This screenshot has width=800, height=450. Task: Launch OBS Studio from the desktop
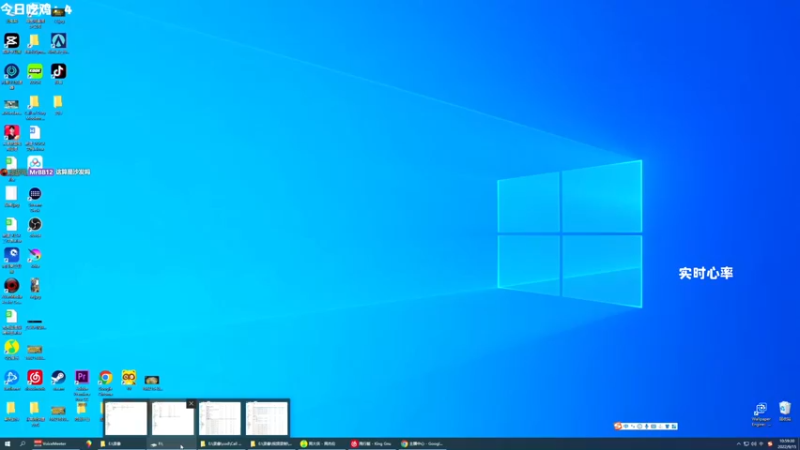click(x=35, y=224)
